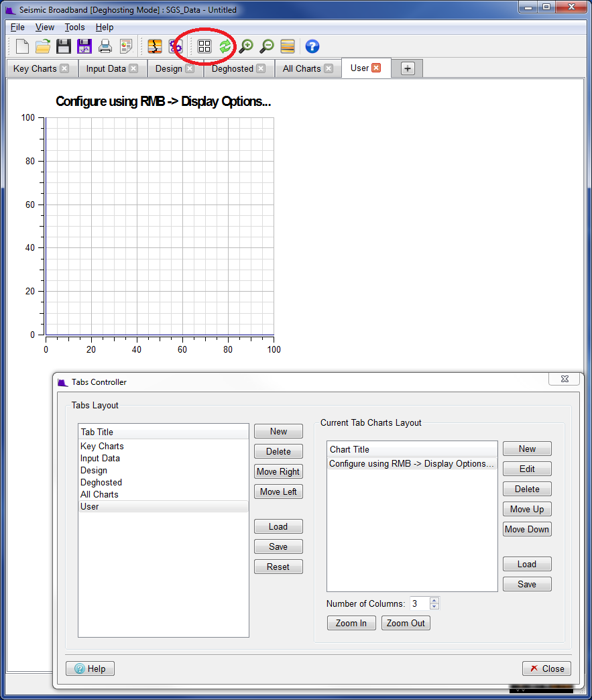
Task: Close the Input Data tab with its X
Action: [133, 68]
